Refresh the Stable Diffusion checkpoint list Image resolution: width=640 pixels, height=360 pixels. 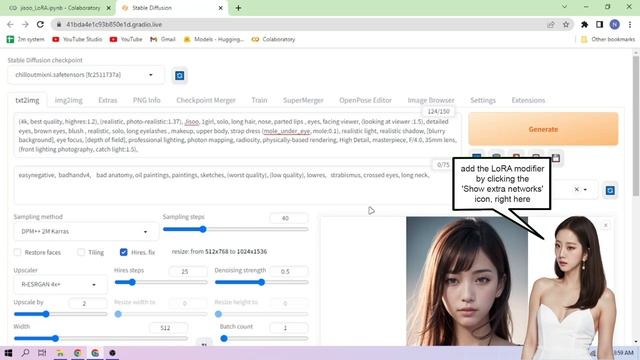(x=179, y=76)
